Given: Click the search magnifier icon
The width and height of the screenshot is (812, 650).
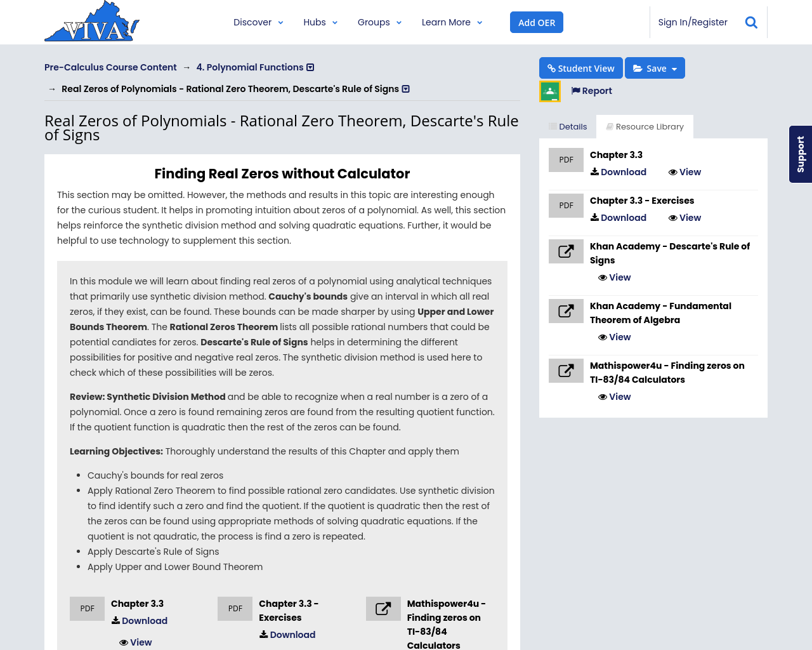Looking at the screenshot, I should tap(751, 22).
